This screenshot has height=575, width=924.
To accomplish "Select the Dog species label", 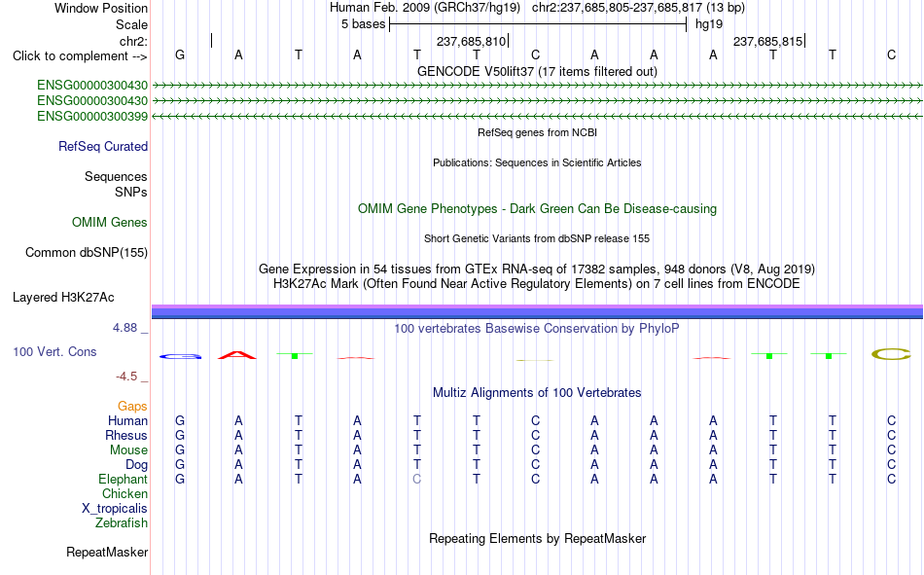I will [136, 465].
